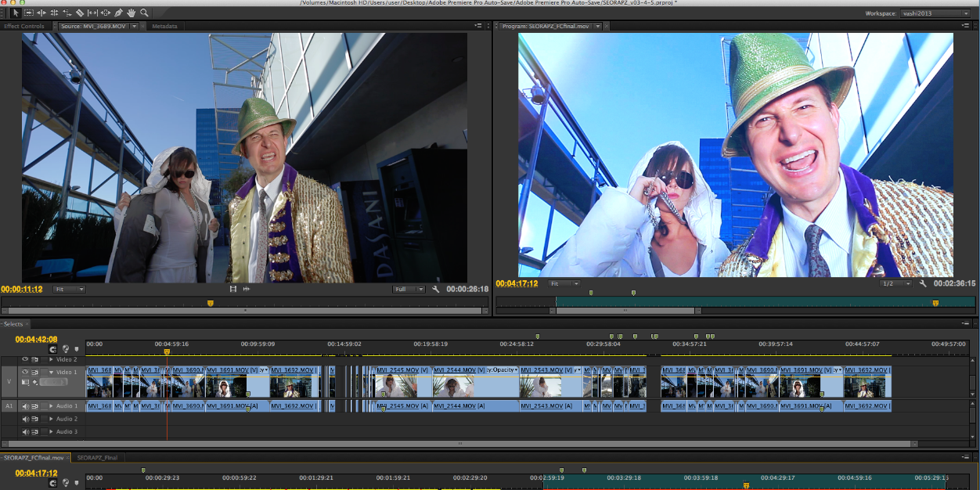Select the Slip tool
Image resolution: width=980 pixels, height=490 pixels.
pos(92,13)
